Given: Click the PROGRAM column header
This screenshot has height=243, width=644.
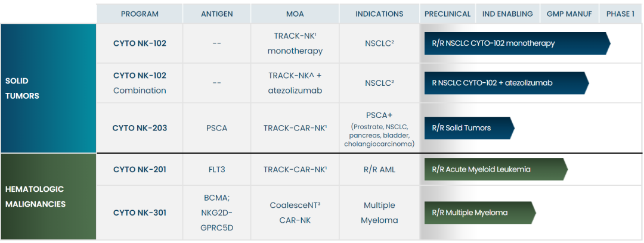Looking at the screenshot, I should (140, 14).
